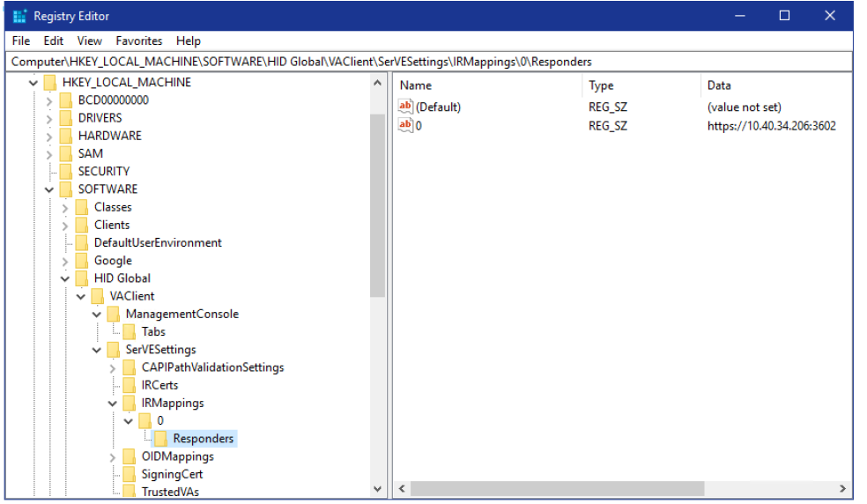
Task: Select the SOFTWARE folder icon
Action: point(66,189)
